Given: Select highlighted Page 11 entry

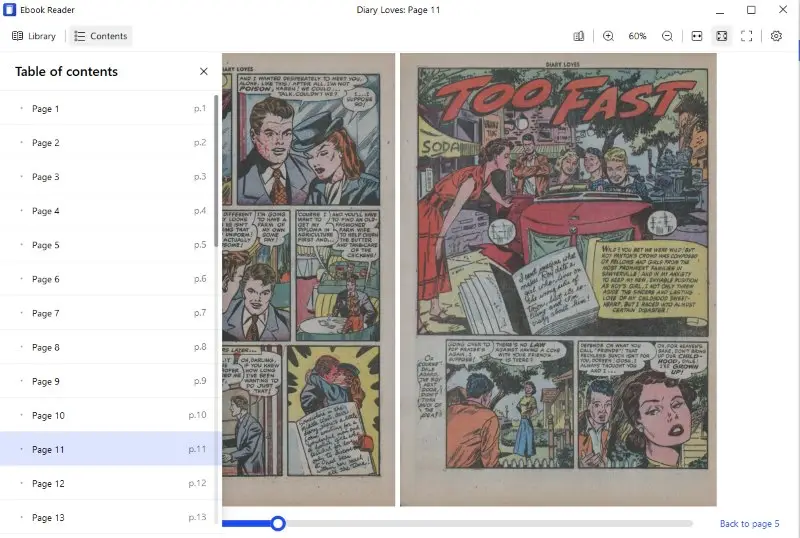Looking at the screenshot, I should pos(107,449).
